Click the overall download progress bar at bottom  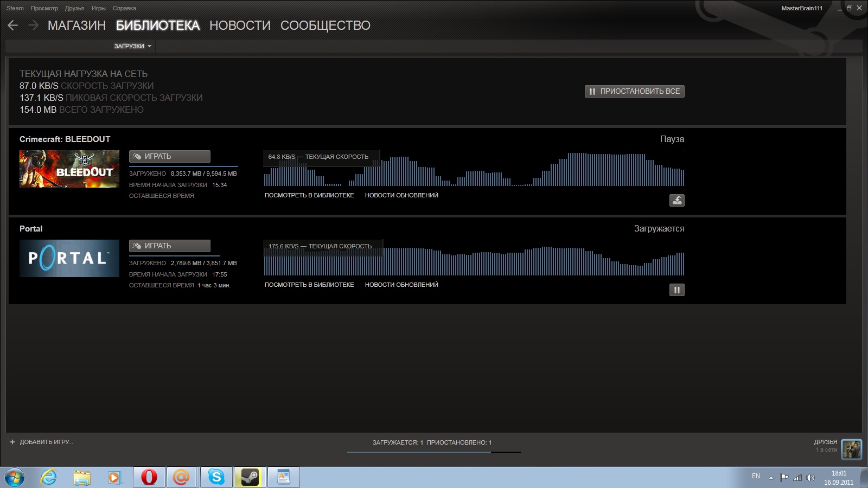click(434, 452)
